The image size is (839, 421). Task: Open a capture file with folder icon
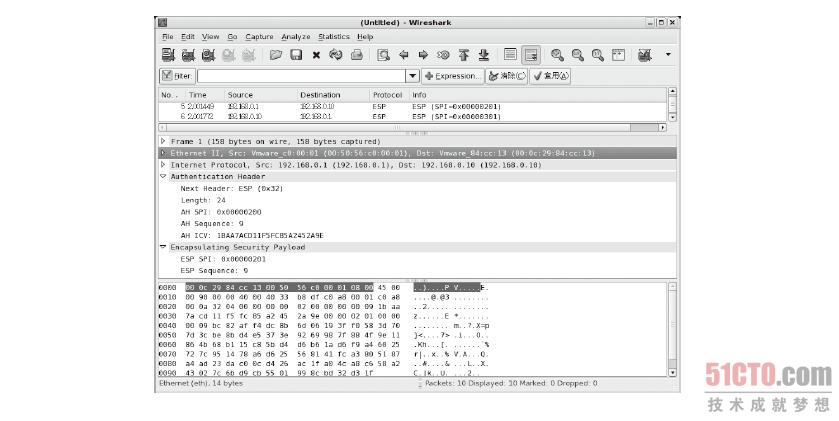click(276, 55)
